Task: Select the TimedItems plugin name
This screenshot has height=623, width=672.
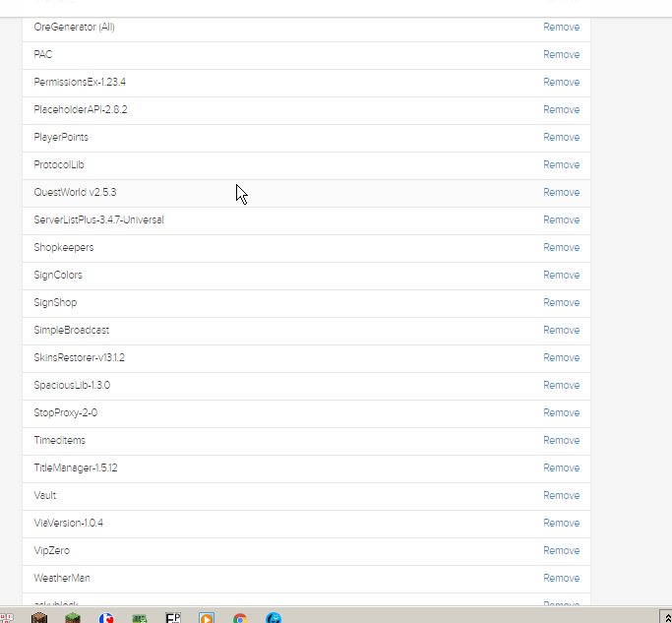Action: click(x=60, y=440)
